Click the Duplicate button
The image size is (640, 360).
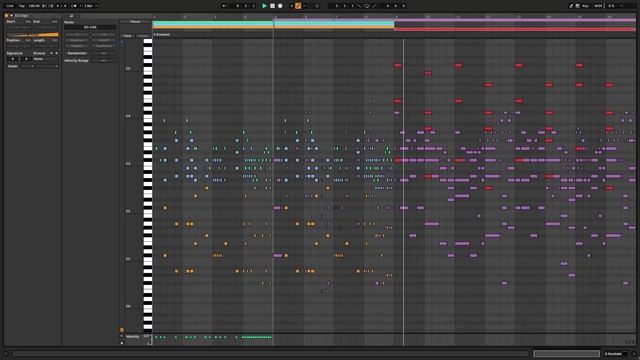(103, 46)
